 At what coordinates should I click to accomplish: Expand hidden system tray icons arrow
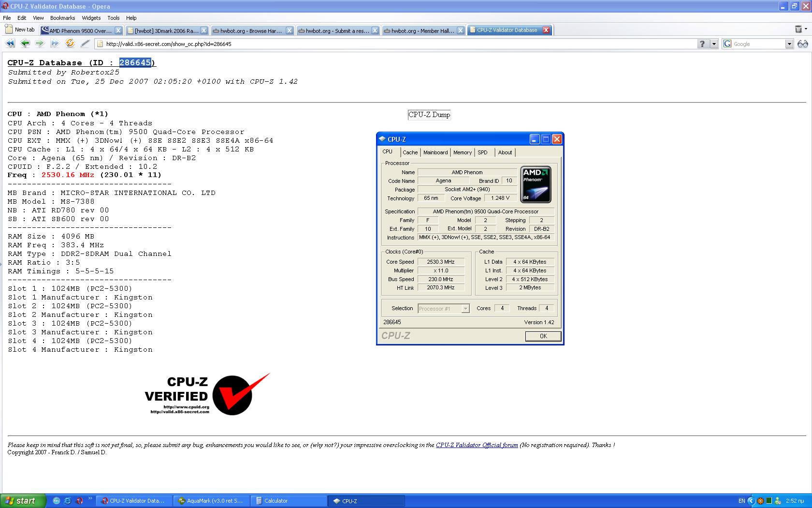(751, 501)
